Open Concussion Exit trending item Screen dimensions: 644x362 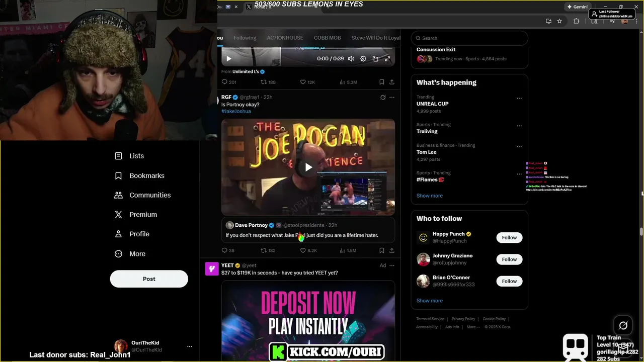tap(469, 54)
